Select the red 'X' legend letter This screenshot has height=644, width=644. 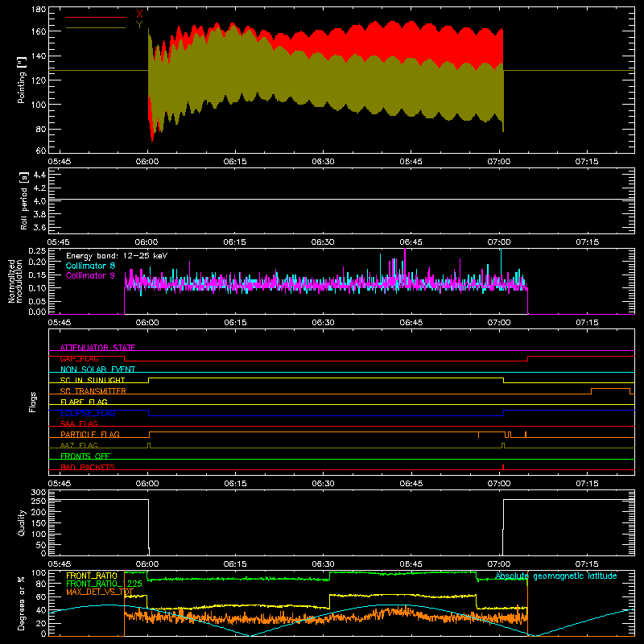point(139,14)
